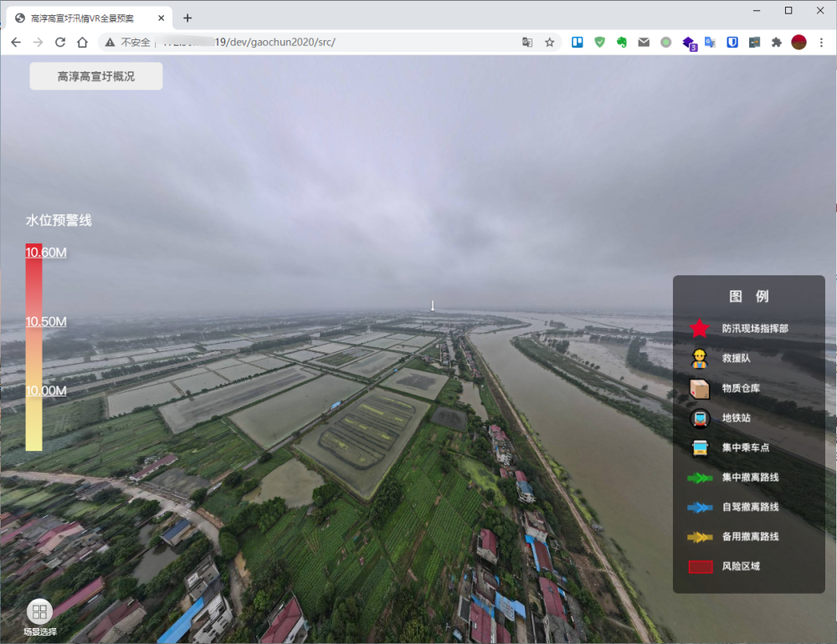
Task: Open the browser home page
Action: click(x=82, y=42)
